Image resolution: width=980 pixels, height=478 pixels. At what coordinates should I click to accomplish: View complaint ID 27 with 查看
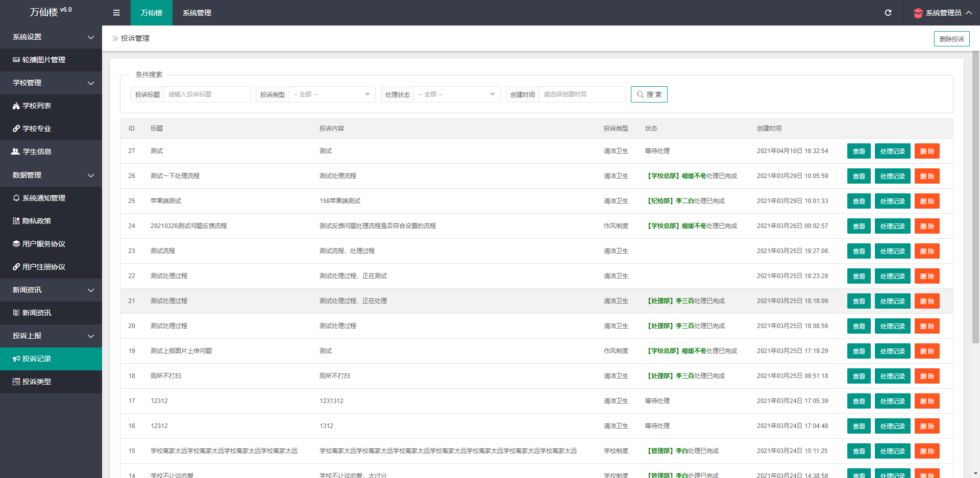coord(859,151)
